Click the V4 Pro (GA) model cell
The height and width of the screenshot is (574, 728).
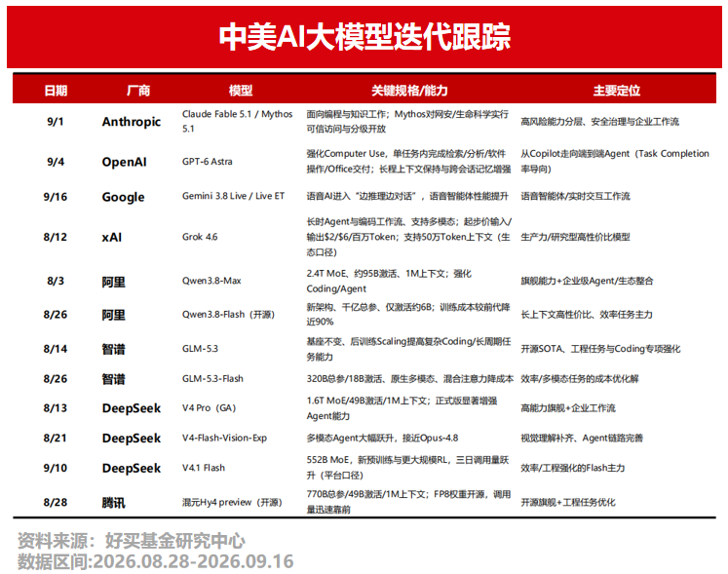[x=209, y=407]
